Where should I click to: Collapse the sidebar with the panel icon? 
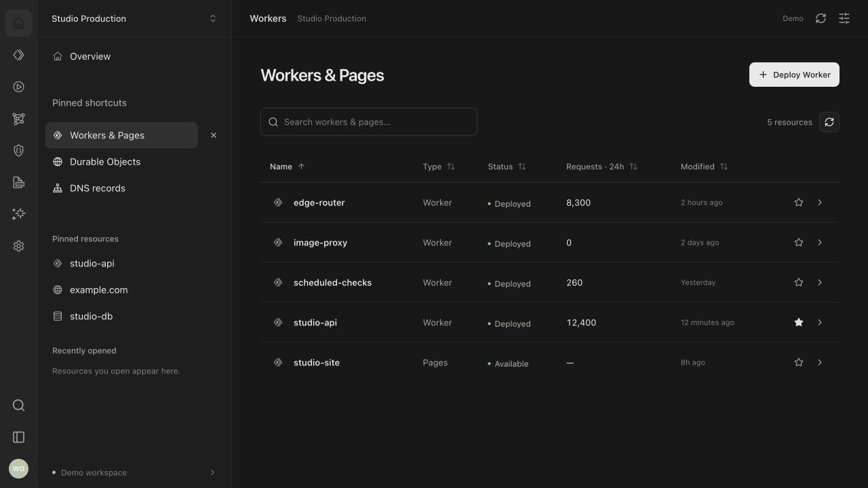pyautogui.click(x=18, y=437)
